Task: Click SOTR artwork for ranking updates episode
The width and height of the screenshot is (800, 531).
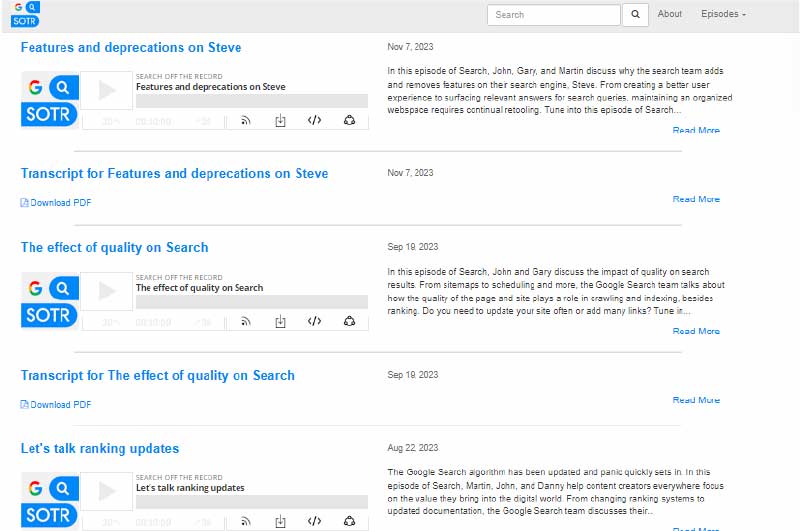Action: tap(49, 500)
